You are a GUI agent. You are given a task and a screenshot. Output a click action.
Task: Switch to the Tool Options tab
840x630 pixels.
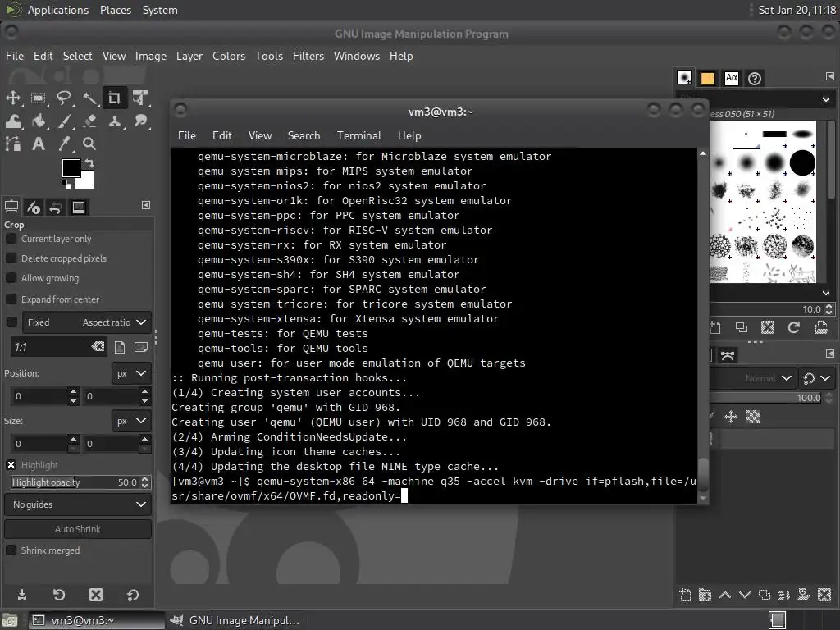coord(11,207)
